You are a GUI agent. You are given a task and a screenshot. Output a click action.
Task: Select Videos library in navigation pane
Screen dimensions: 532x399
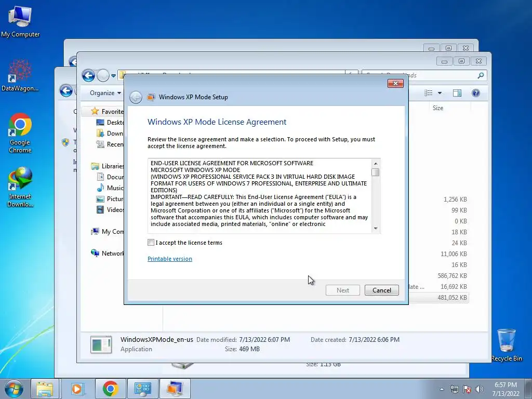point(110,210)
